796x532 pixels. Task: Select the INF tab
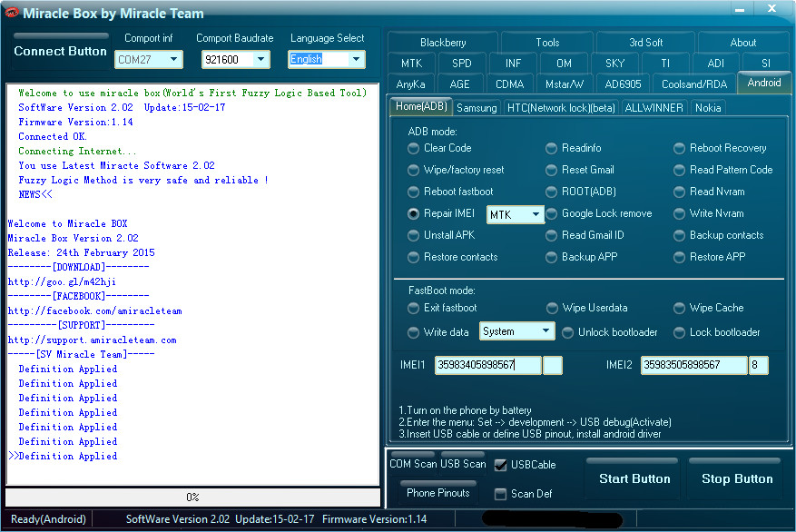[513, 64]
